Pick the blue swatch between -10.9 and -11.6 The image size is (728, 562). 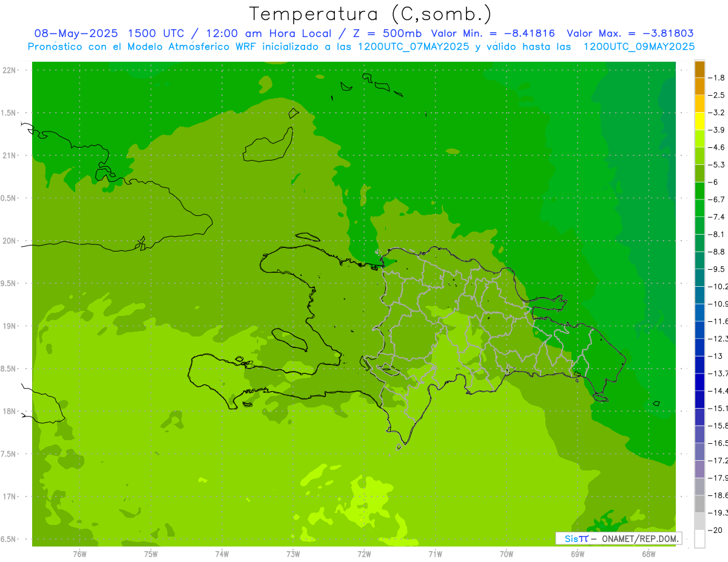click(699, 312)
